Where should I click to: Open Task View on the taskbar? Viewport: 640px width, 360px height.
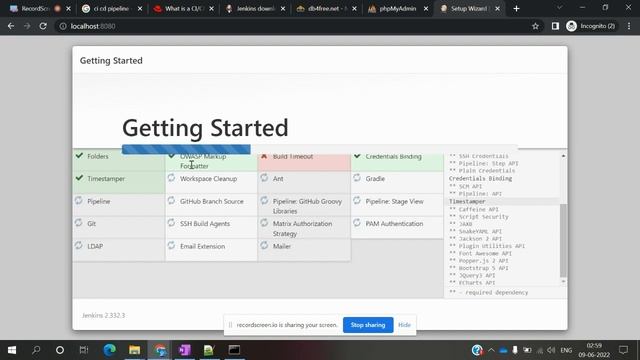coord(84,350)
